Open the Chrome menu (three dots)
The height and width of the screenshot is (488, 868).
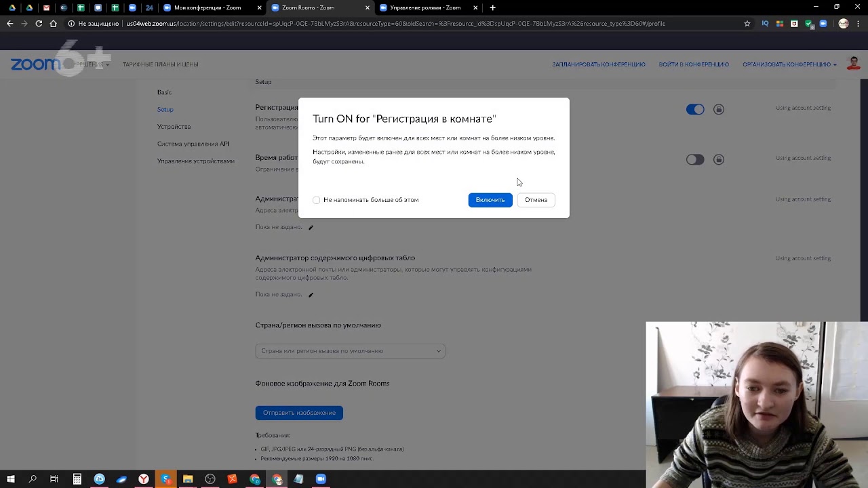[x=858, y=24]
